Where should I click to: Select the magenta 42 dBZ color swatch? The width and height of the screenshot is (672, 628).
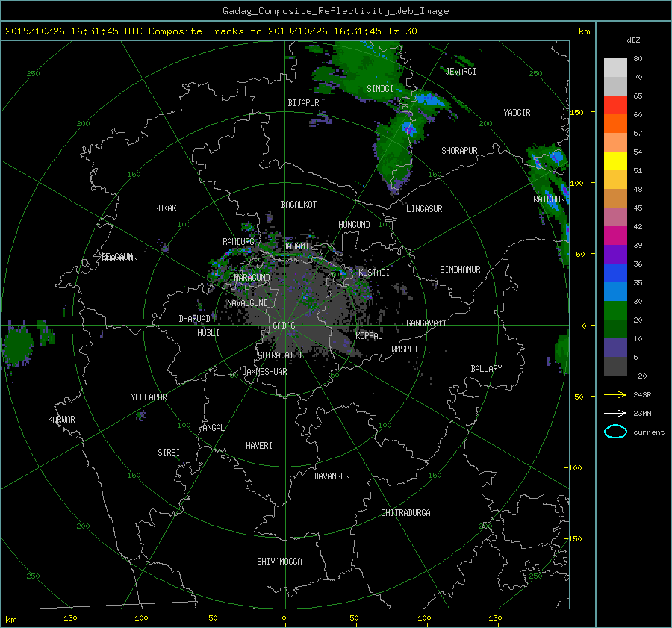click(615, 235)
